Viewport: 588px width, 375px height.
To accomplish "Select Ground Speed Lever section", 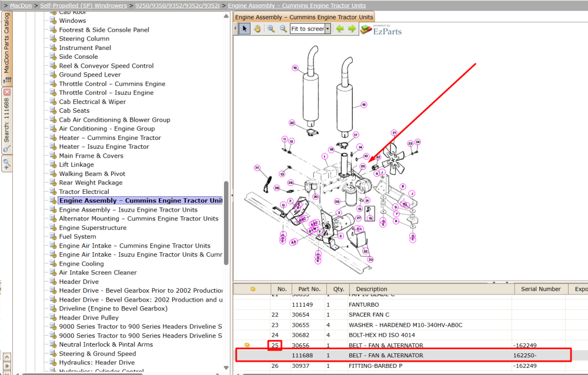I will click(89, 75).
